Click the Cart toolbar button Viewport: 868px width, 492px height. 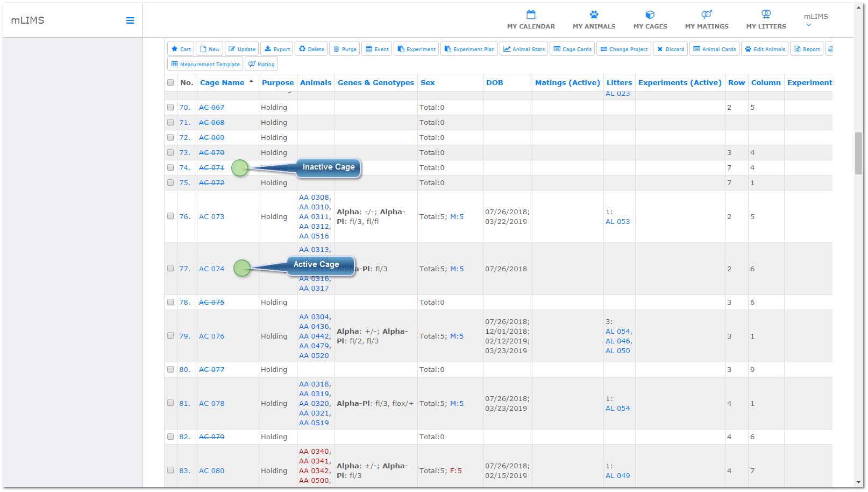pyautogui.click(x=181, y=49)
